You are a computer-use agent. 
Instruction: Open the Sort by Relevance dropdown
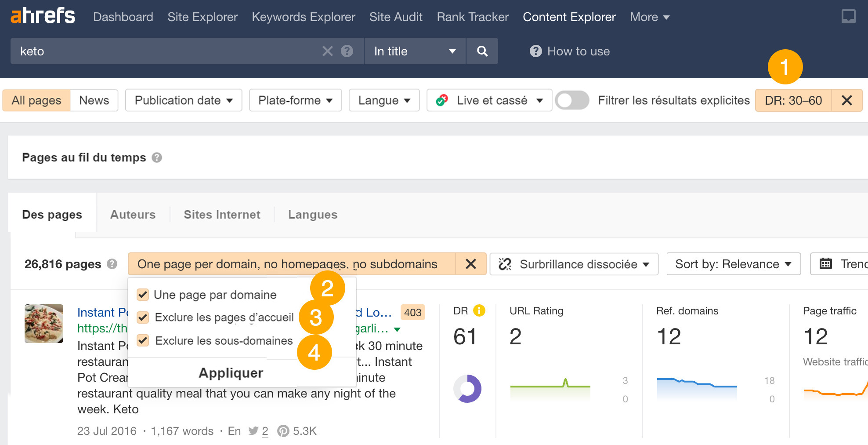(x=733, y=264)
